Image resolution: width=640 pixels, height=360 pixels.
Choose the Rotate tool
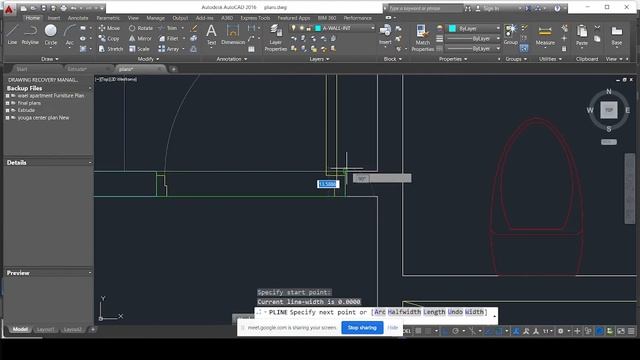click(x=140, y=28)
